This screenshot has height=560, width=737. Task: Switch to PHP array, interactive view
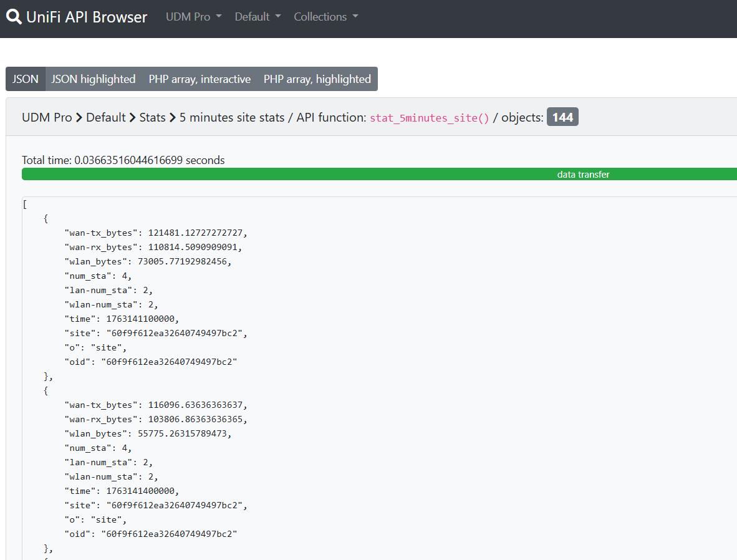coord(200,79)
